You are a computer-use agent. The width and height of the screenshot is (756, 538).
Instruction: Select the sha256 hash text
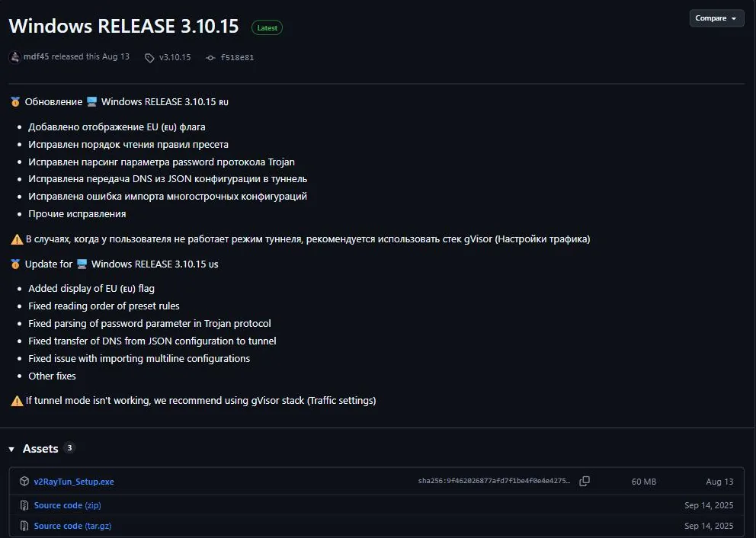tap(494, 481)
